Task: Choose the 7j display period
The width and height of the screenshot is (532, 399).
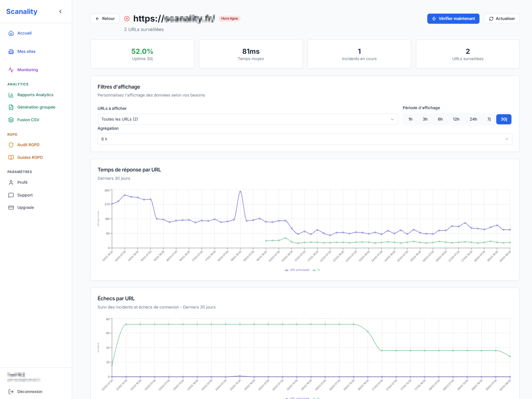Action: (489, 119)
